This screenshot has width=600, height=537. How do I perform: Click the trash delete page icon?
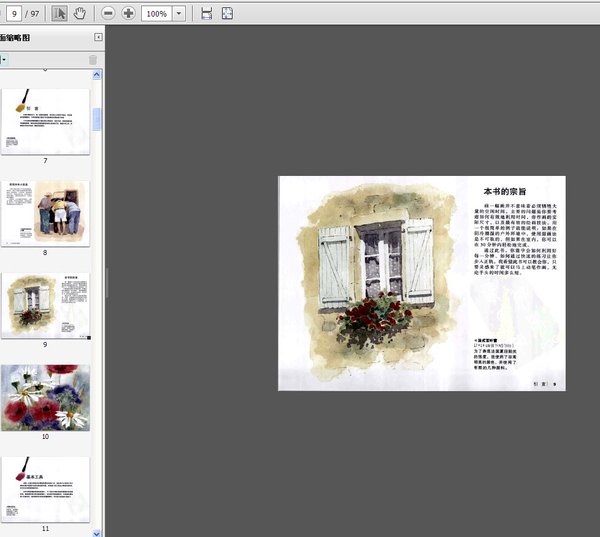93,60
